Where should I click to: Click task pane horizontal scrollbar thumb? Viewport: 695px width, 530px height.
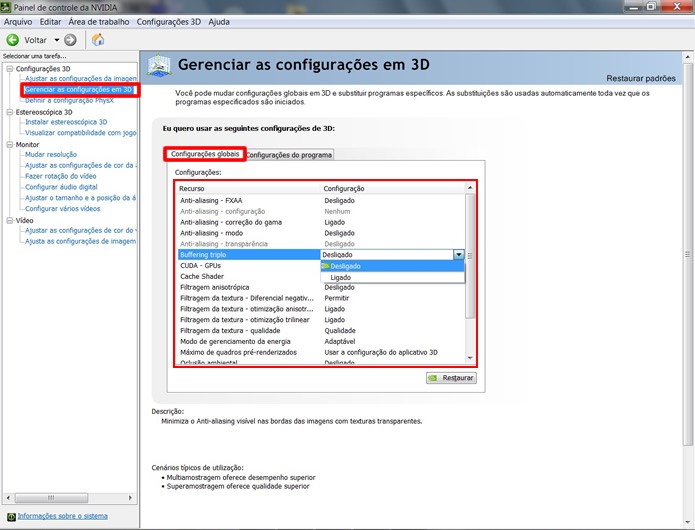(x=51, y=498)
